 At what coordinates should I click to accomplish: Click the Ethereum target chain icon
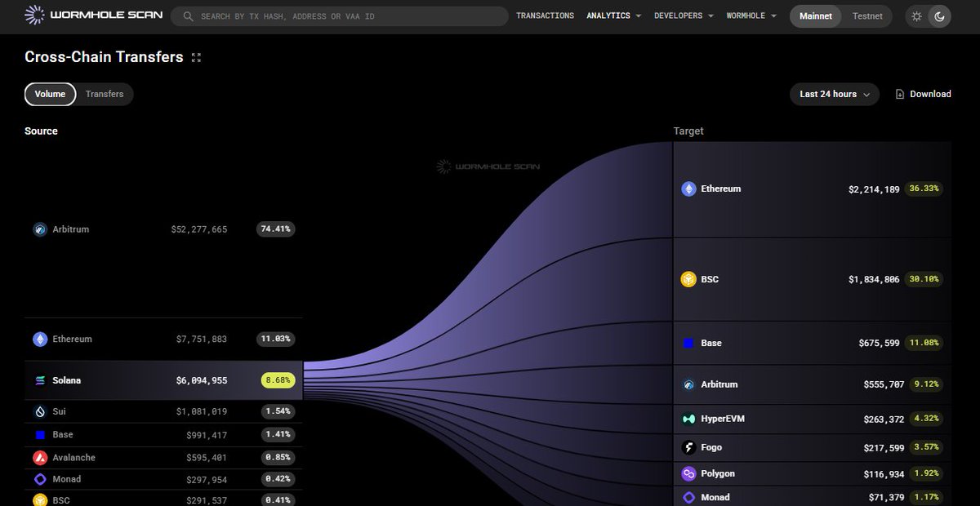point(688,189)
